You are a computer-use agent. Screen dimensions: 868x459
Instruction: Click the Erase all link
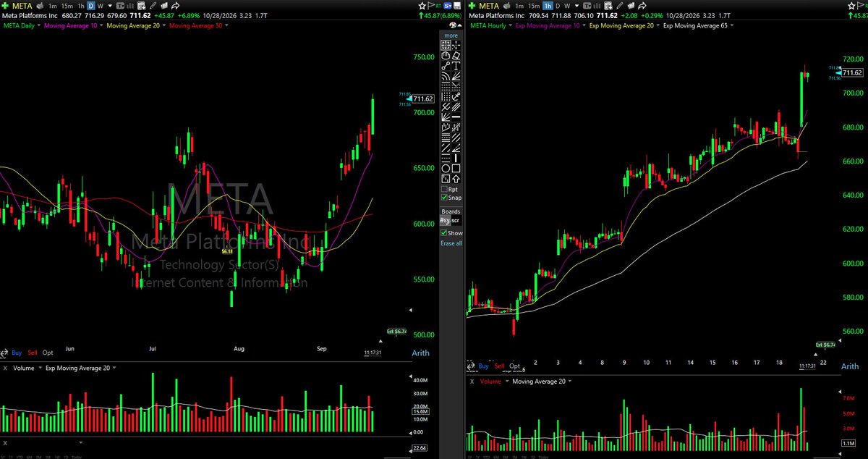click(x=451, y=243)
